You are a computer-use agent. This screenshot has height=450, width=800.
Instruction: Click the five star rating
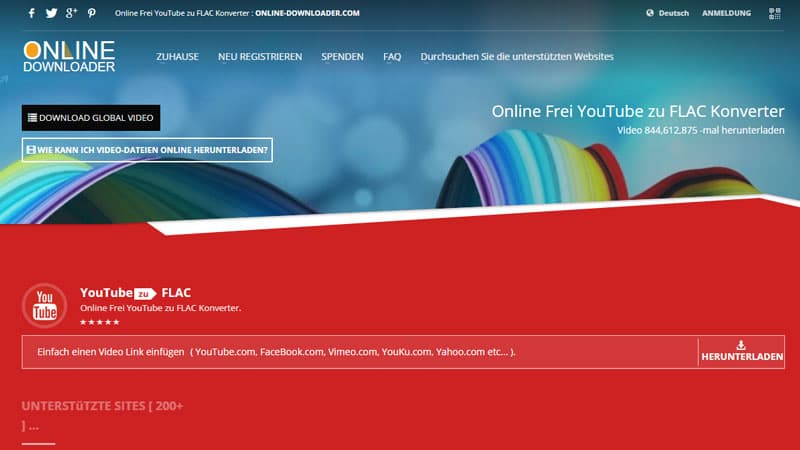pos(99,322)
